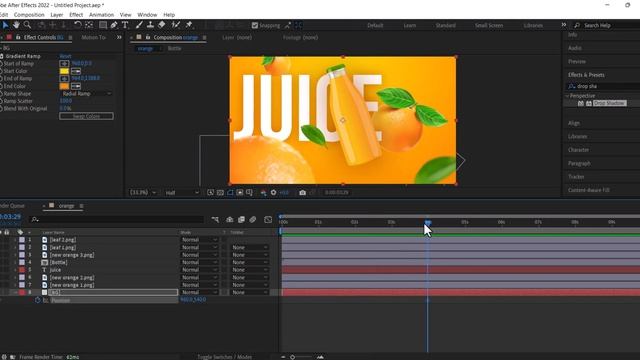Click motion blur icon in timeline
Image resolution: width=640 pixels, height=360 pixels.
coord(253,220)
